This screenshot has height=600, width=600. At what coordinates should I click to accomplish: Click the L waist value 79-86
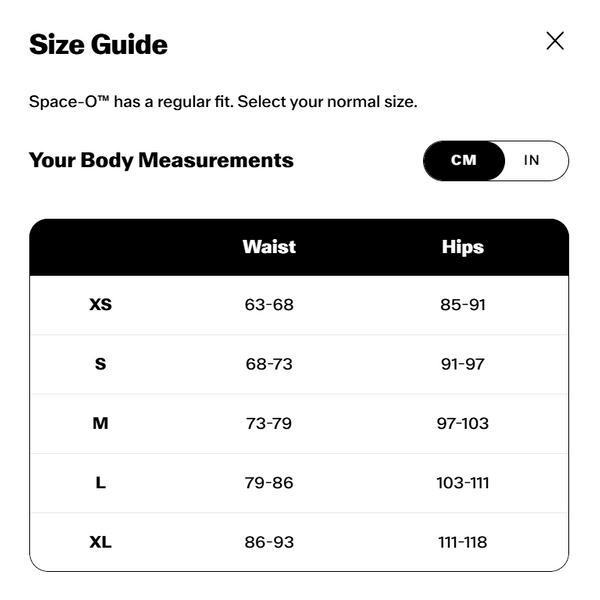point(269,483)
